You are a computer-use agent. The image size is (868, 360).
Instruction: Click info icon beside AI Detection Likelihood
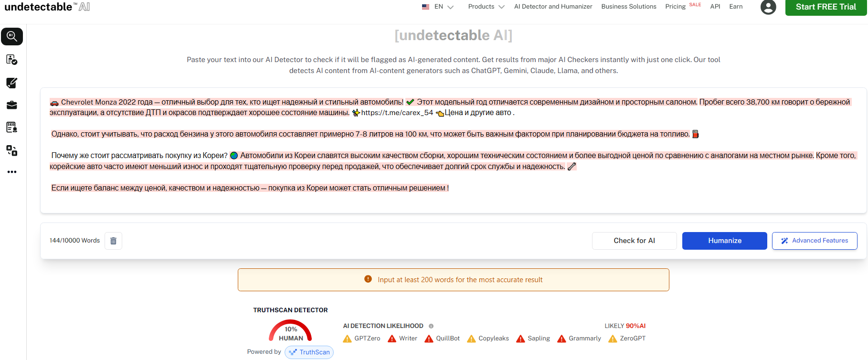click(431, 326)
